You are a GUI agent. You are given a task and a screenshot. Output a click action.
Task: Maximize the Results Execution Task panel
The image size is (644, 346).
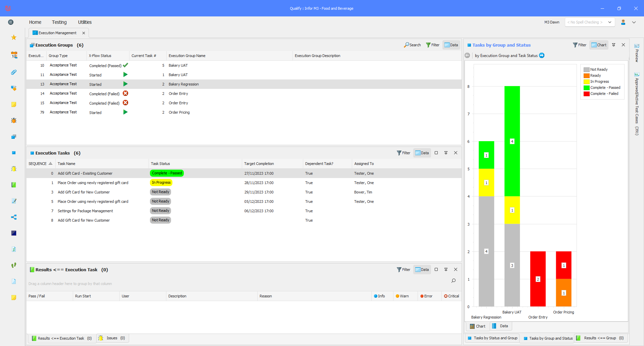(x=436, y=270)
